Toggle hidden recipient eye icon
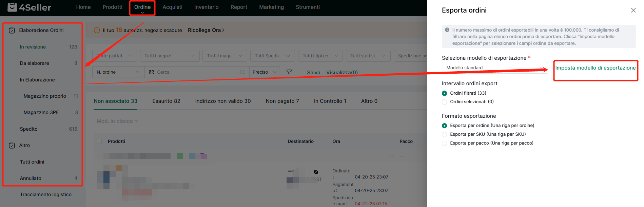 tap(316, 172)
